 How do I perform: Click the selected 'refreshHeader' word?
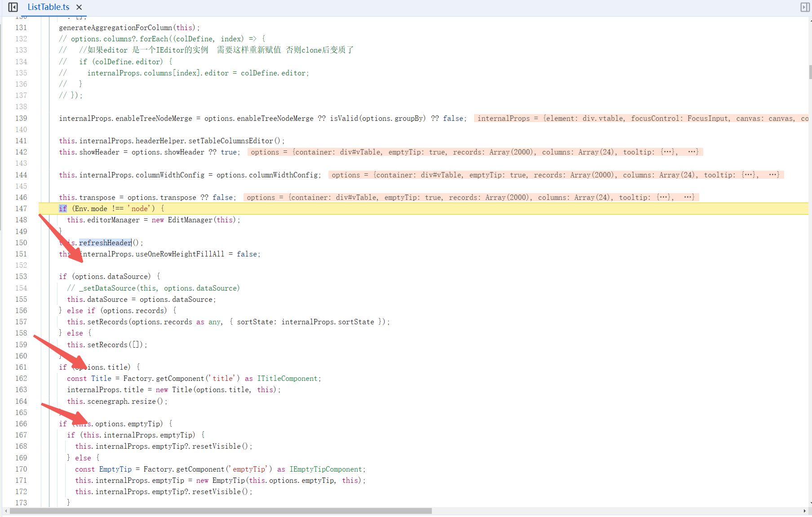point(106,243)
